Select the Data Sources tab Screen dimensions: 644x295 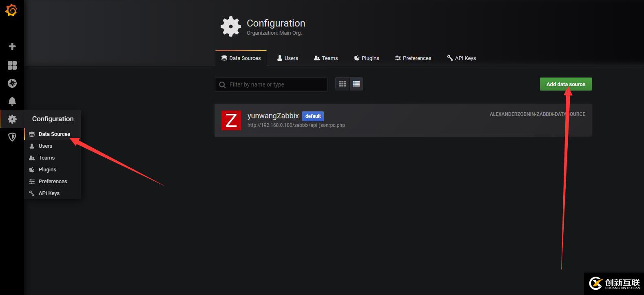tap(241, 58)
